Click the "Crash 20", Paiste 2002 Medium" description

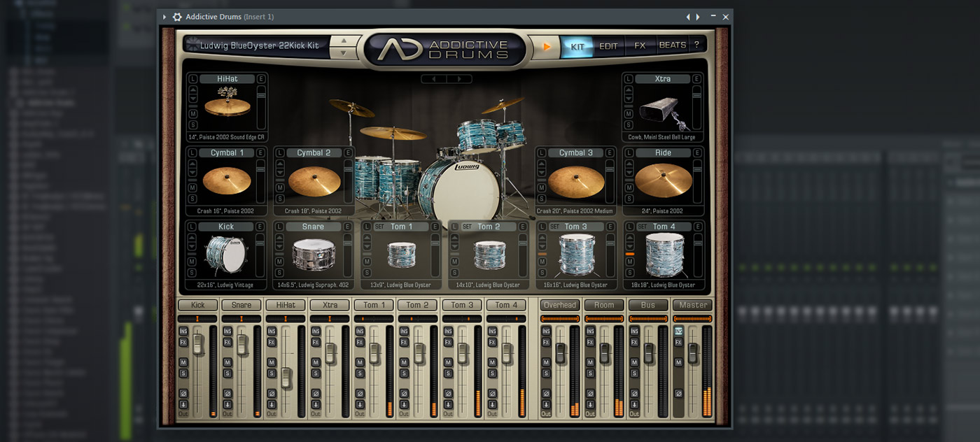(575, 211)
